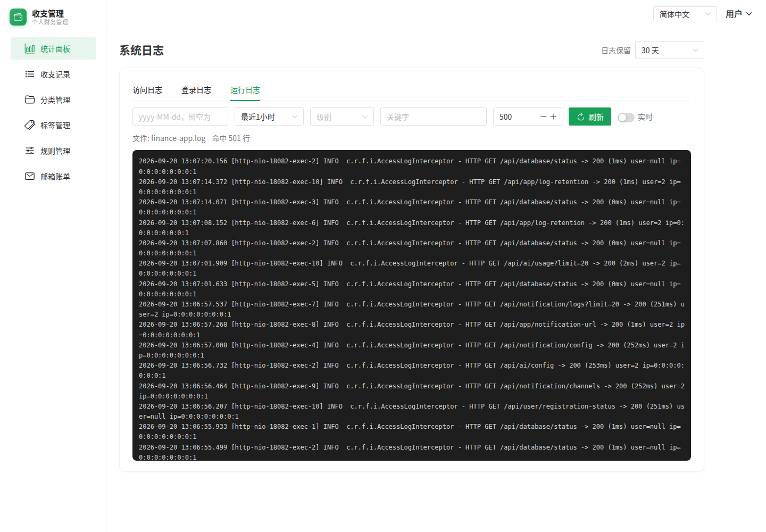
Task: Open the 简体中文 language dropdown
Action: click(x=685, y=14)
